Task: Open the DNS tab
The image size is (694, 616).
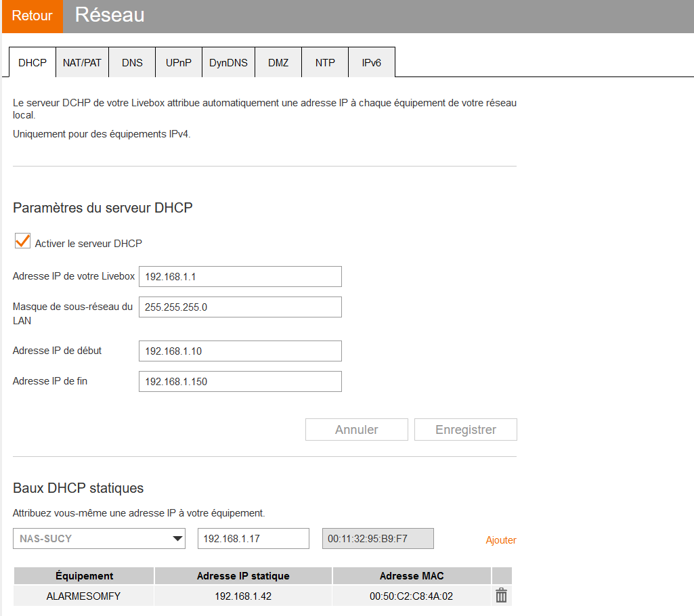Action: (132, 63)
